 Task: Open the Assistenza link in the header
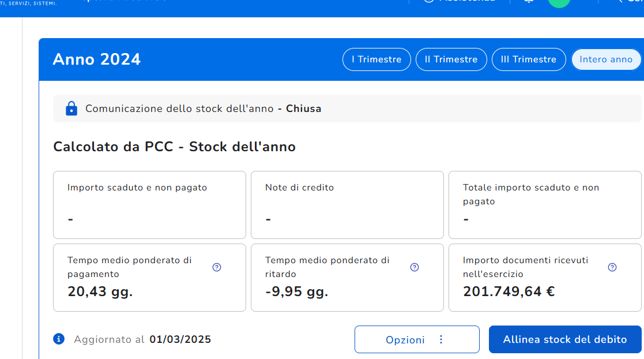pyautogui.click(x=460, y=2)
